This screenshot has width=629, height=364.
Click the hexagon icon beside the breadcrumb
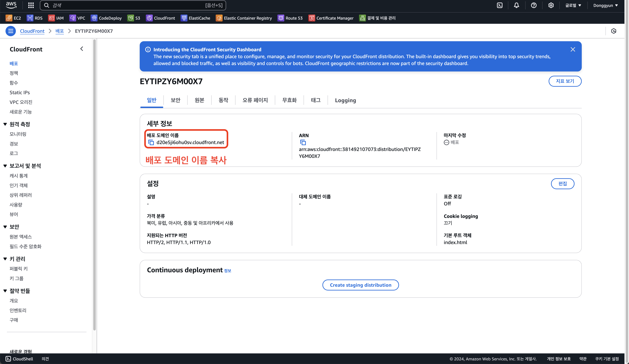614,31
